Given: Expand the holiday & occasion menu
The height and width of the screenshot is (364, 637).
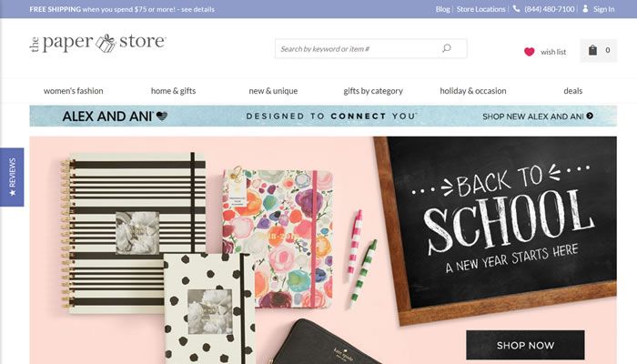Looking at the screenshot, I should pyautogui.click(x=473, y=91).
